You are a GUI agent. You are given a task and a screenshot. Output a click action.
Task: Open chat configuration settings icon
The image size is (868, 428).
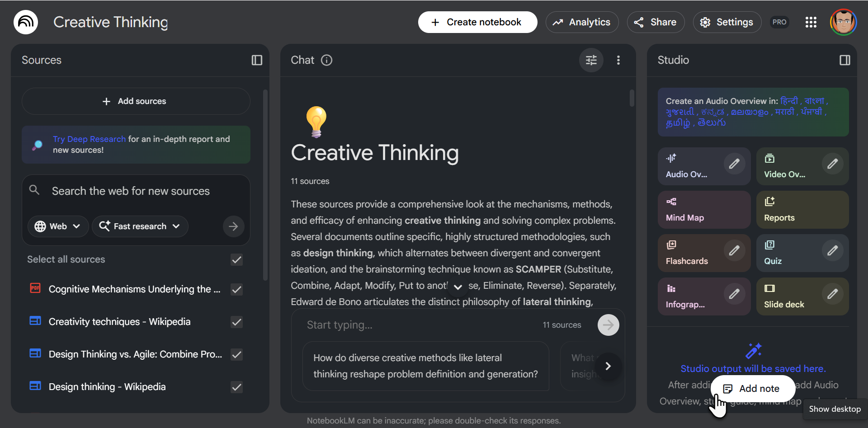[591, 60]
